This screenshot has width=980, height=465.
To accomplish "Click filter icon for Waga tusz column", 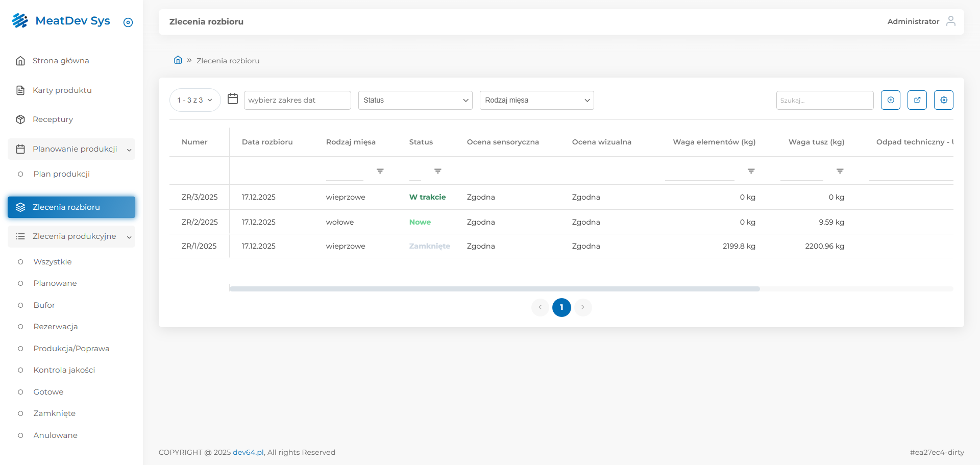I will click(840, 171).
